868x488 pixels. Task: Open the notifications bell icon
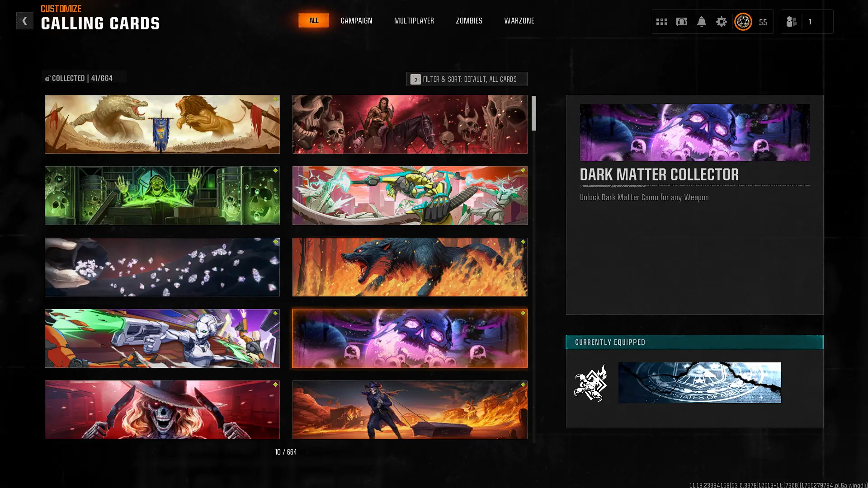coord(701,22)
